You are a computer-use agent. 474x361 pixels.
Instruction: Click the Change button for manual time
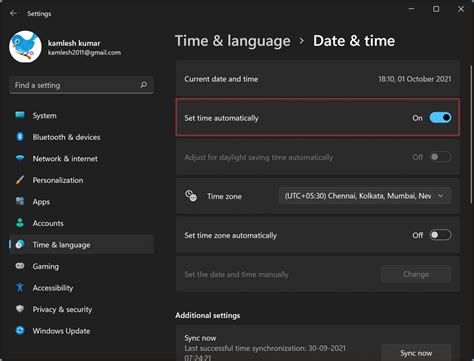click(416, 274)
